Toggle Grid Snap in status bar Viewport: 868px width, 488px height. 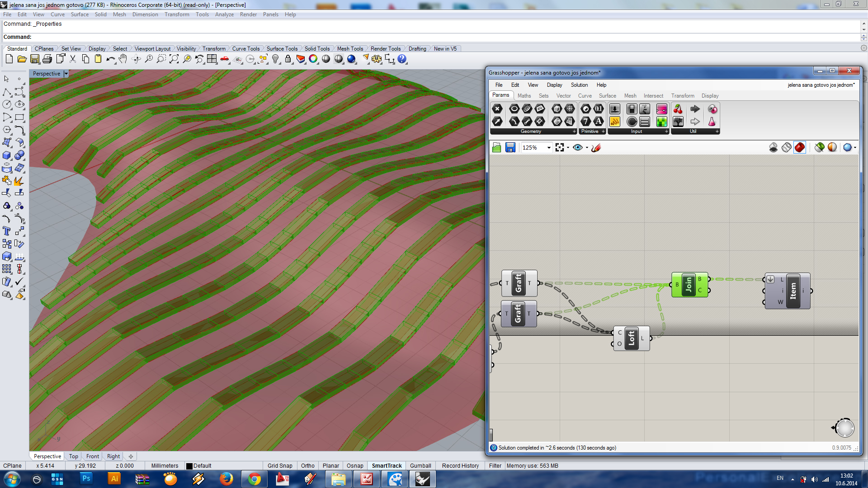click(x=280, y=466)
